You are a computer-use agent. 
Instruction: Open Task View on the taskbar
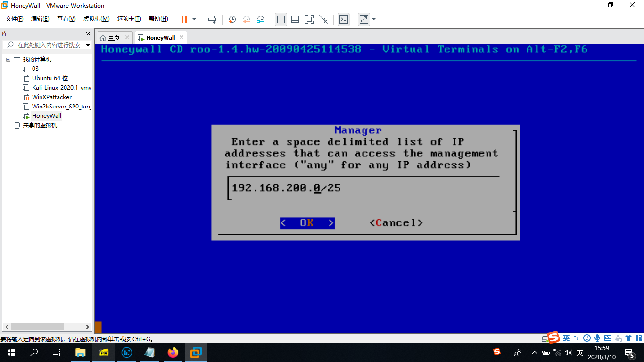click(x=57, y=353)
